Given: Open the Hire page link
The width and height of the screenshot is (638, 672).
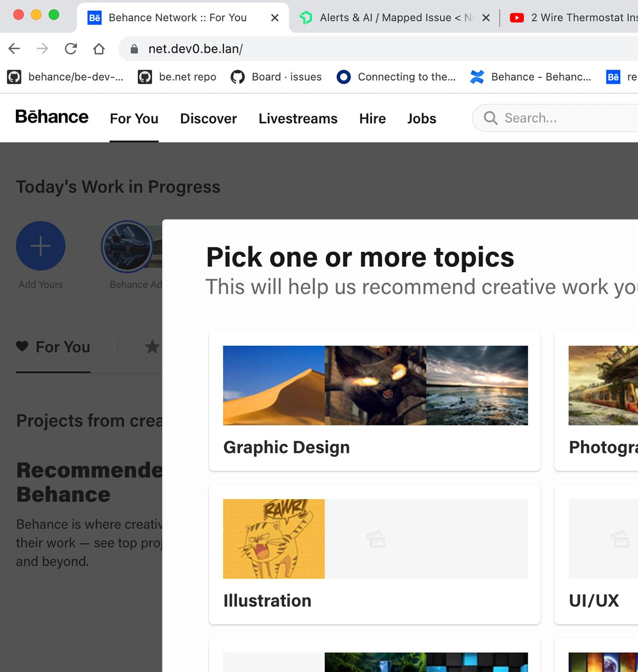Looking at the screenshot, I should click(x=372, y=119).
